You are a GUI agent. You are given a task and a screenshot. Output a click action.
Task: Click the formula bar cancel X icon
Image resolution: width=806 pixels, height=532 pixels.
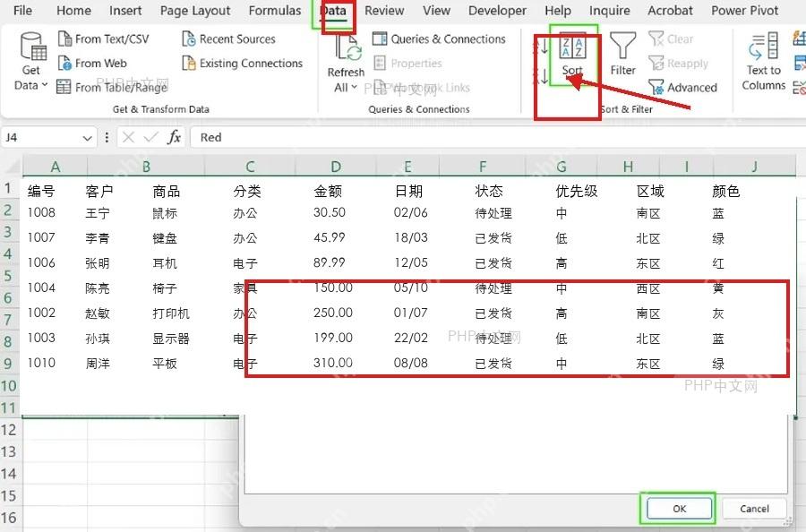[x=128, y=137]
